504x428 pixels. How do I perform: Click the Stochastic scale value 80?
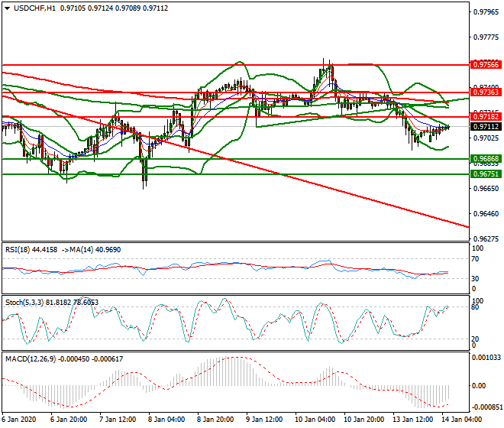(x=476, y=307)
